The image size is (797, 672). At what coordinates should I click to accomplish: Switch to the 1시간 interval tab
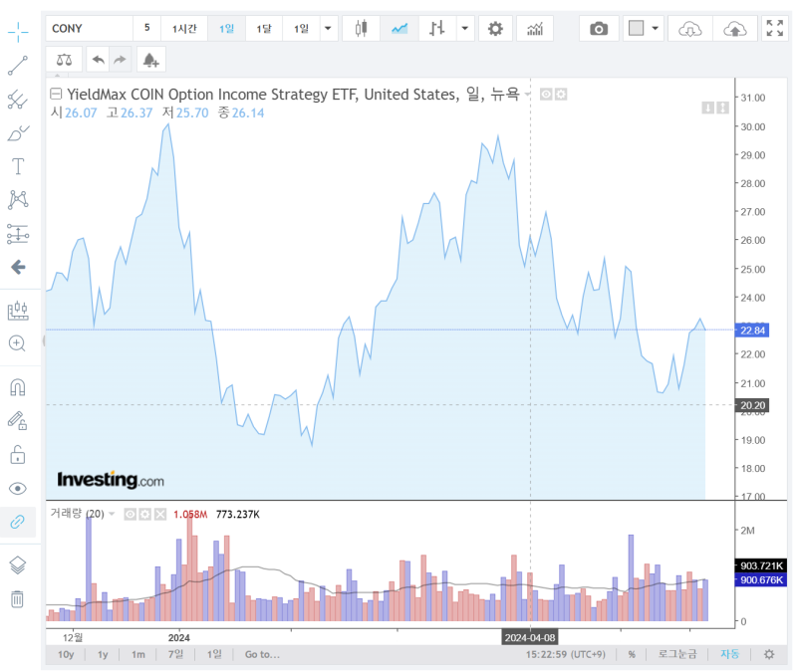click(184, 28)
